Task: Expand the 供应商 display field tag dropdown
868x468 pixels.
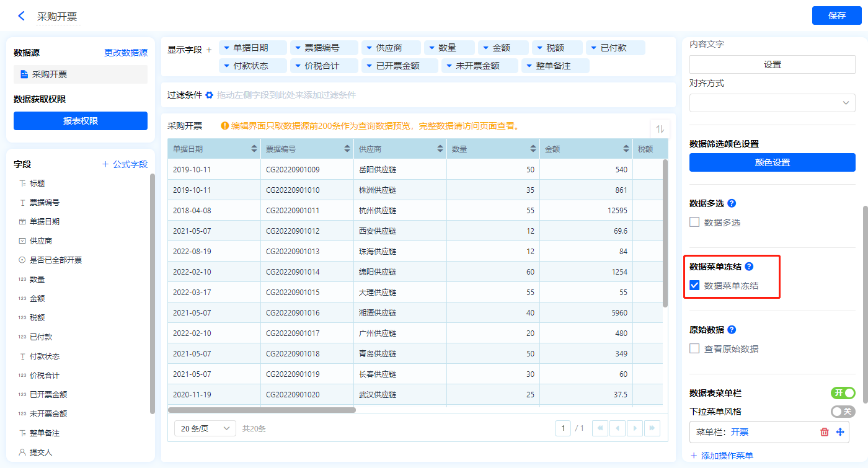Action: point(369,48)
